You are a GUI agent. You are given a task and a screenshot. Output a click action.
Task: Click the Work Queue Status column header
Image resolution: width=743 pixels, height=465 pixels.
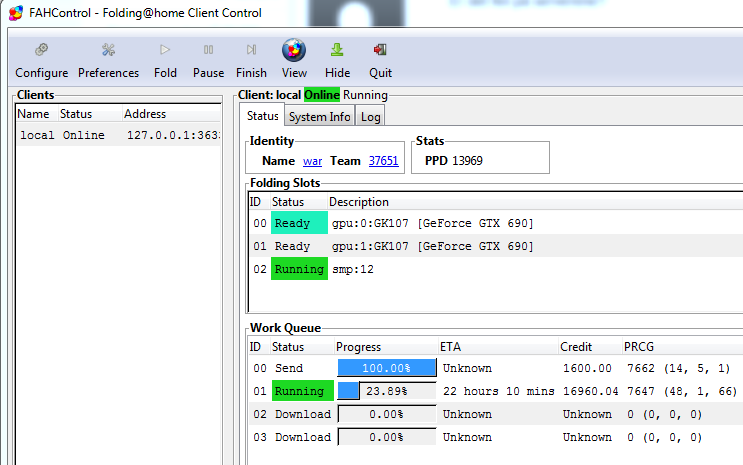302,347
